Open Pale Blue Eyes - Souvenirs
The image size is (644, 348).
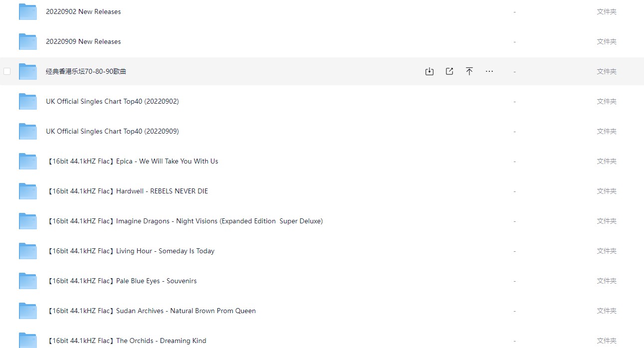click(121, 281)
